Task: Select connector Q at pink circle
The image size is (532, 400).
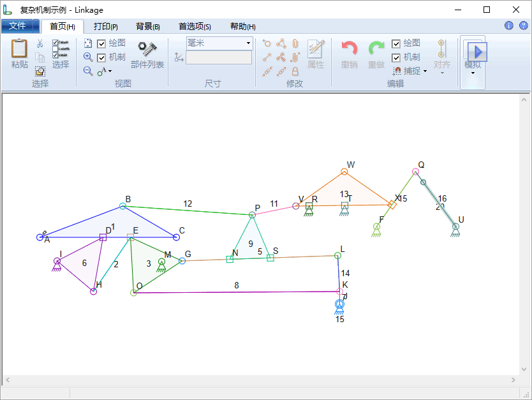Action: point(415,172)
